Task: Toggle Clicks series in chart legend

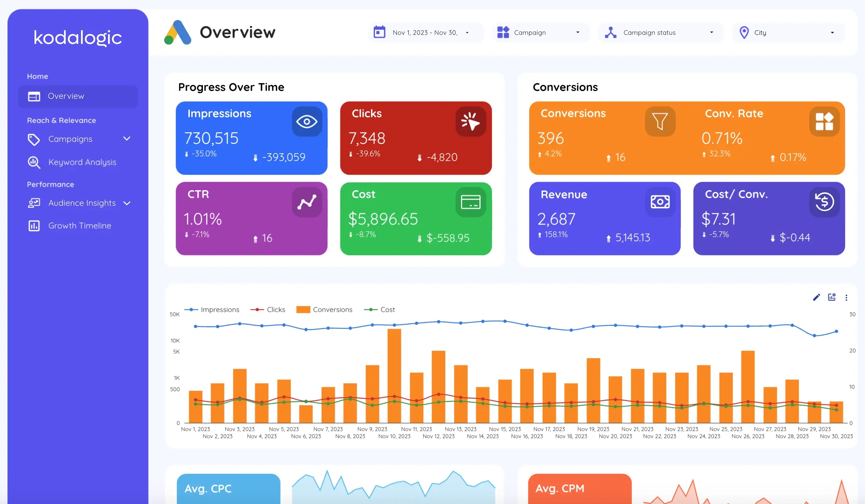Action: pos(268,310)
